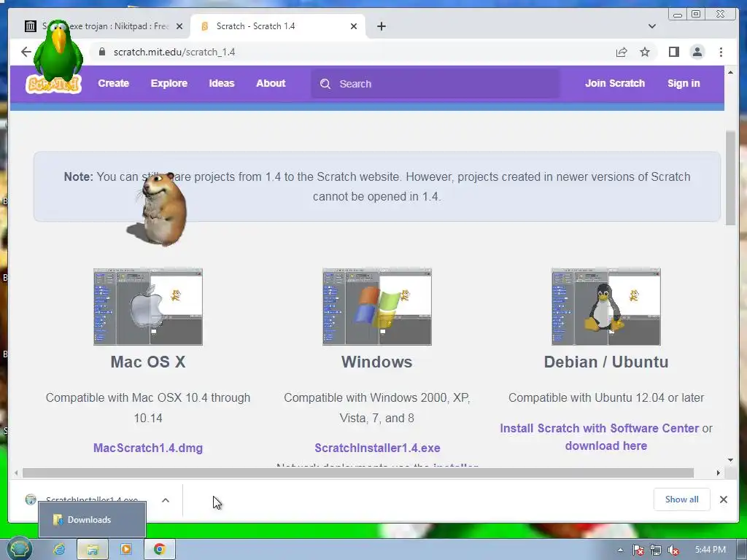747x560 pixels.
Task: Click the site padlock icon in address bar
Action: (101, 52)
